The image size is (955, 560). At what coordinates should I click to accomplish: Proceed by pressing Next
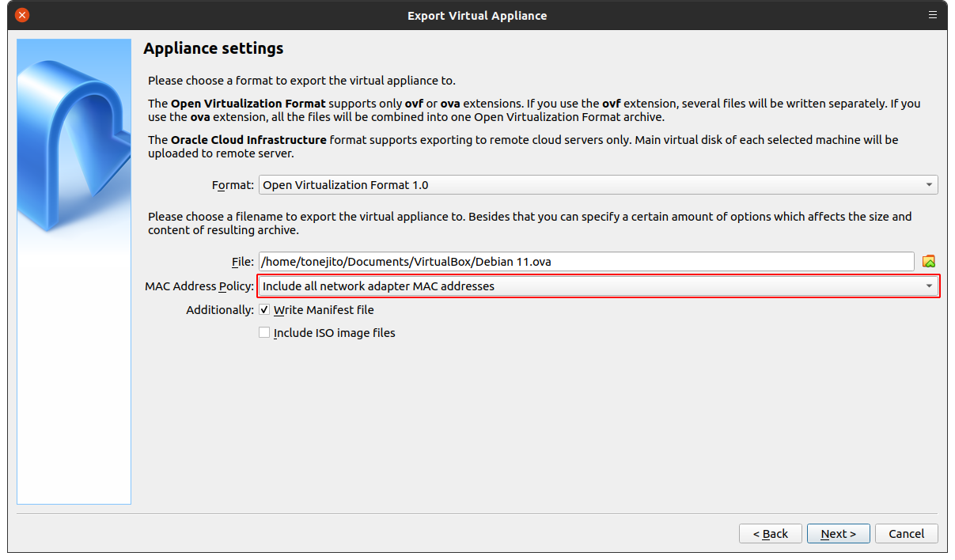pyautogui.click(x=838, y=534)
